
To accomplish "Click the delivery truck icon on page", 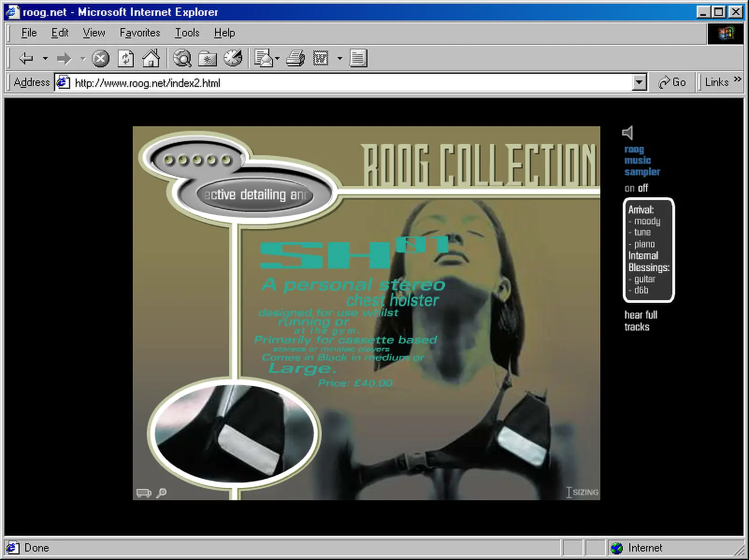I will pyautogui.click(x=144, y=493).
